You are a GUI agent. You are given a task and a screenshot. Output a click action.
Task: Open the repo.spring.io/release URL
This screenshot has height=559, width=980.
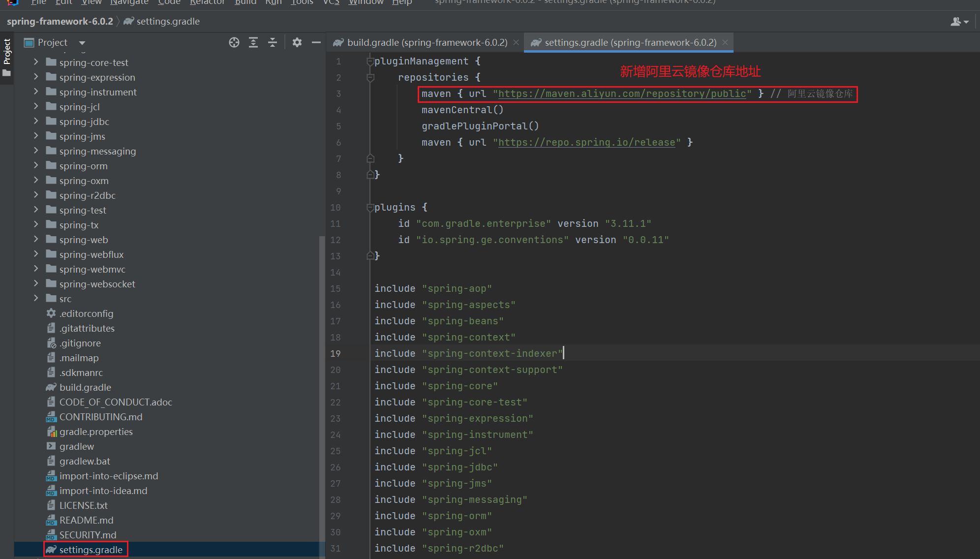pyautogui.click(x=587, y=142)
